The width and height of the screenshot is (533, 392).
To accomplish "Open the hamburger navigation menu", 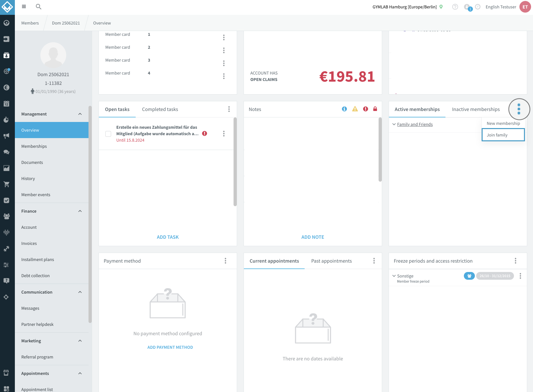I will [x=24, y=6].
